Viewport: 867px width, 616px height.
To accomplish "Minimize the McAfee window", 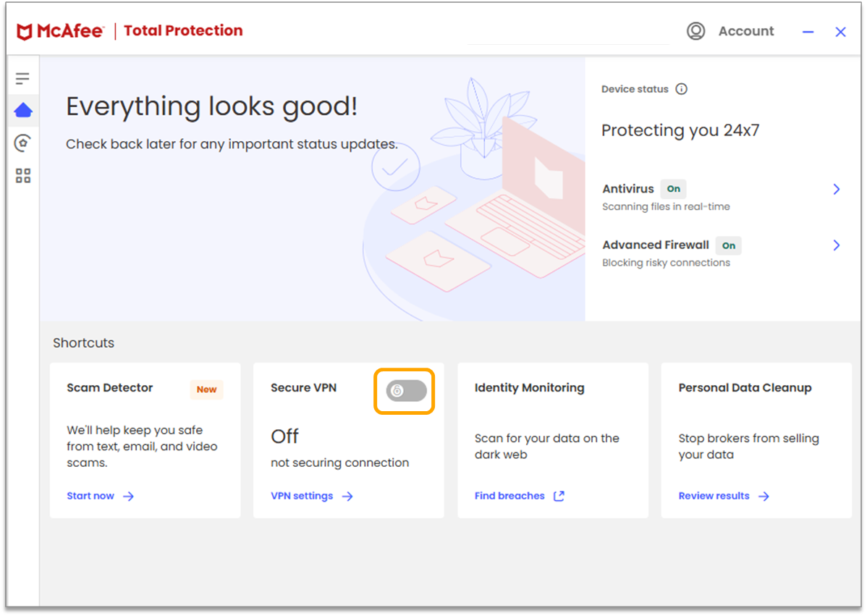I will [x=808, y=32].
